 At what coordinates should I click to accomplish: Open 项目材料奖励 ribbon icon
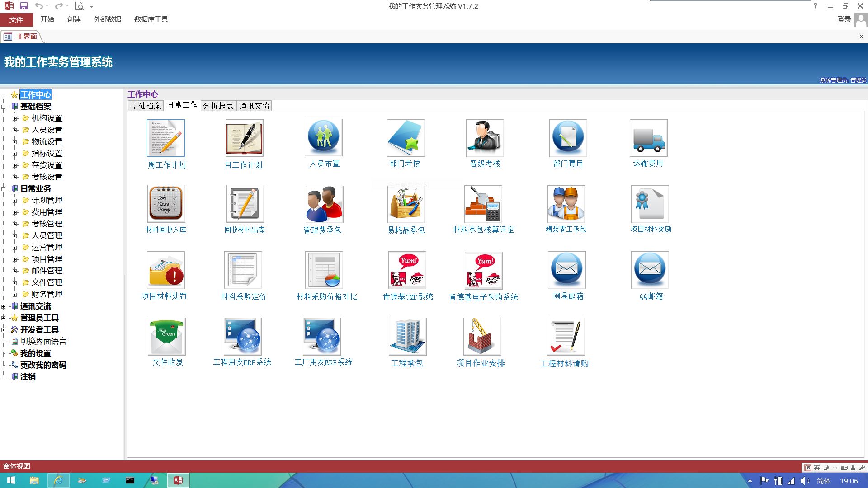(650, 204)
